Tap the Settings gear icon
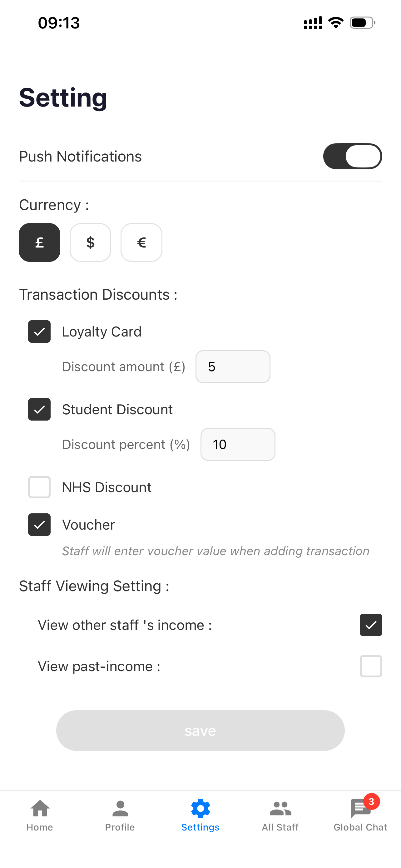Viewport: 401px width, 868px height. coord(200,808)
